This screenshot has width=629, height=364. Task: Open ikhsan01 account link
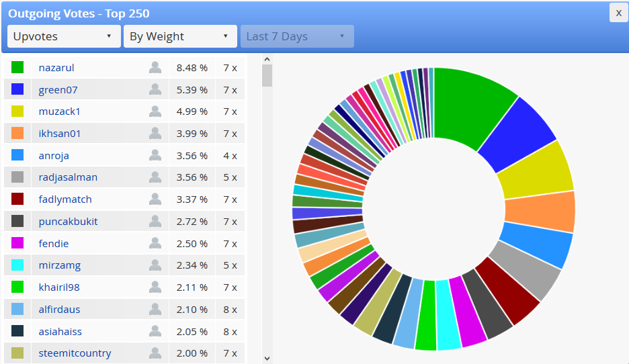[x=59, y=134]
